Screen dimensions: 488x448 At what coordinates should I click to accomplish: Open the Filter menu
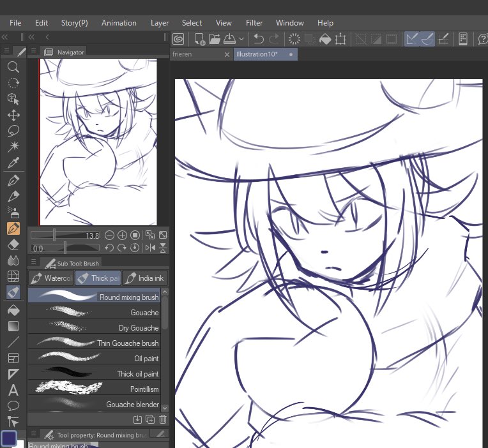254,23
